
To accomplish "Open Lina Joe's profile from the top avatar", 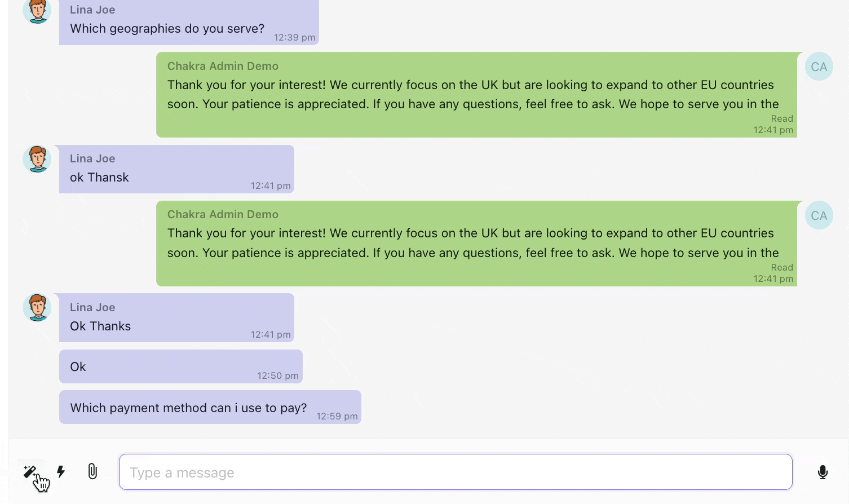I will [x=36, y=10].
